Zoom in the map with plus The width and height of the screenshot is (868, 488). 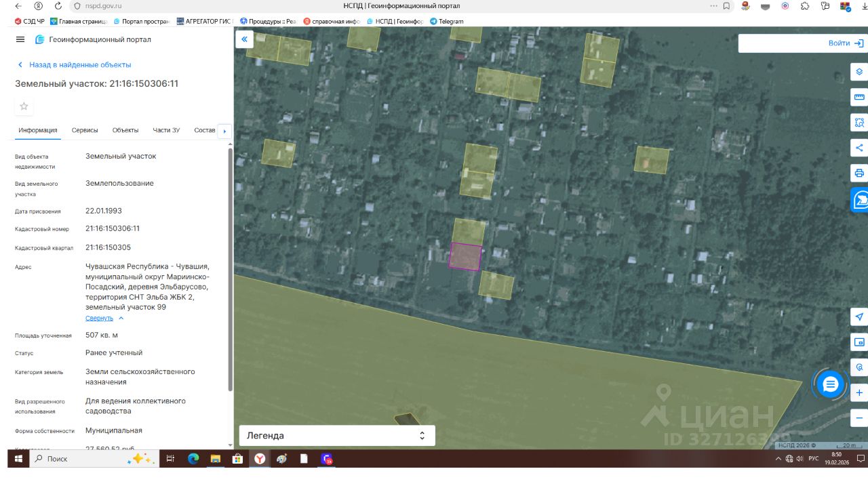click(x=859, y=392)
